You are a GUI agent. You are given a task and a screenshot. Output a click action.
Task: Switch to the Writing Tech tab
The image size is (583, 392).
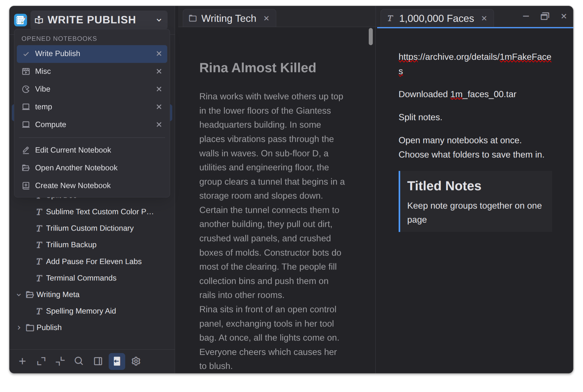click(229, 18)
